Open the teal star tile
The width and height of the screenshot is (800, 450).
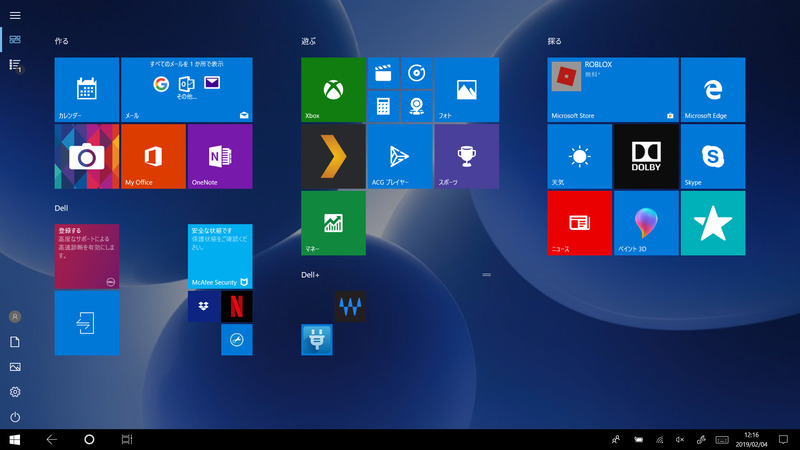tap(713, 223)
